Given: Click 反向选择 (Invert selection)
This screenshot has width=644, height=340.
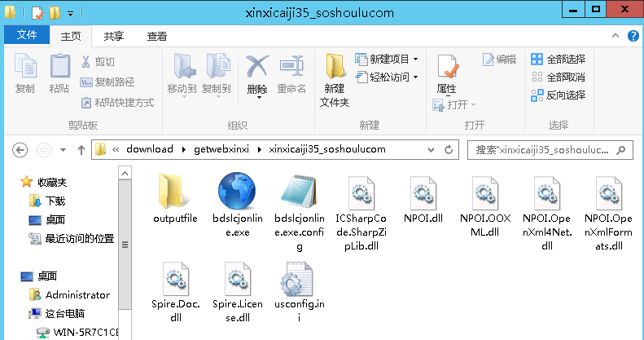Looking at the screenshot, I should click(559, 95).
